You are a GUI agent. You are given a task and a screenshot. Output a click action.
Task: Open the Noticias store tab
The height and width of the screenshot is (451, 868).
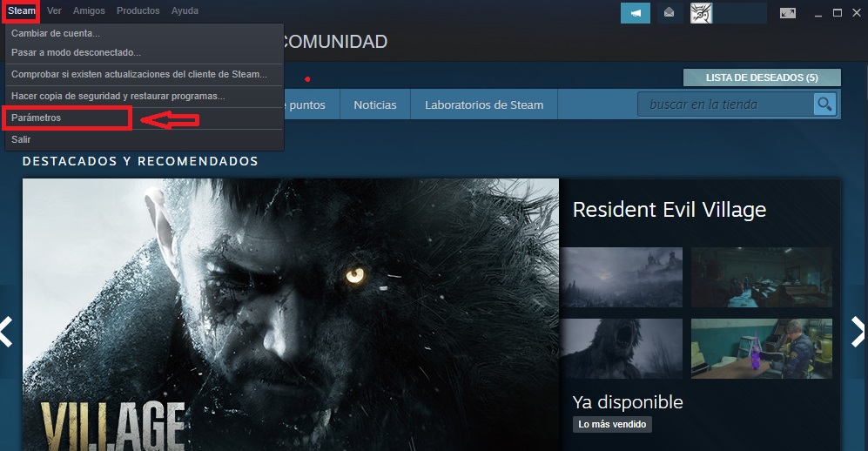click(x=374, y=104)
